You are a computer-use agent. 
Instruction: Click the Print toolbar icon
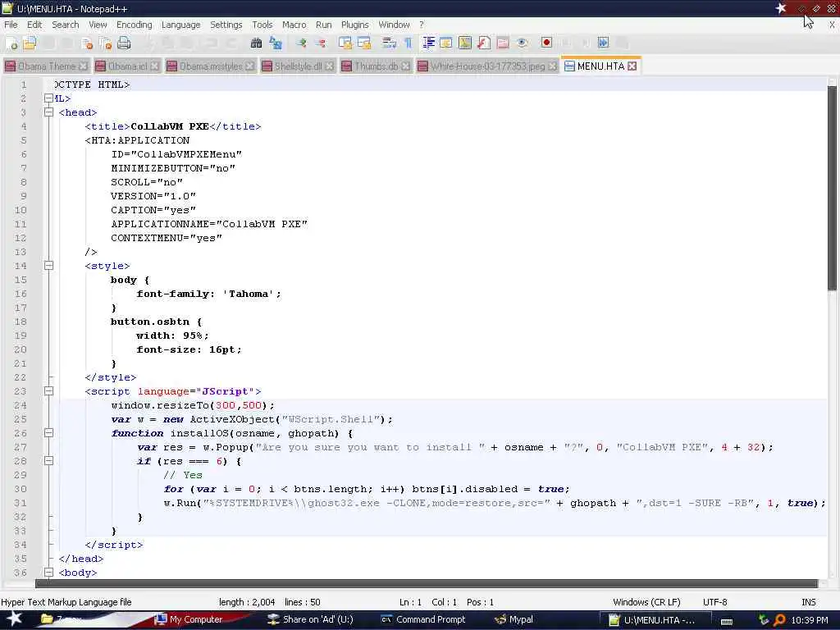[124, 43]
